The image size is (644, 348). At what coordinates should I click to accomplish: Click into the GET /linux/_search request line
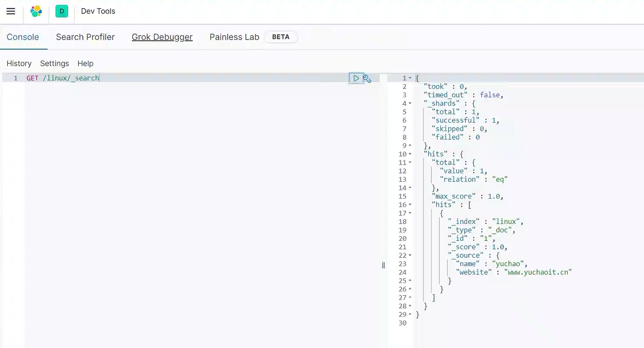coord(63,78)
